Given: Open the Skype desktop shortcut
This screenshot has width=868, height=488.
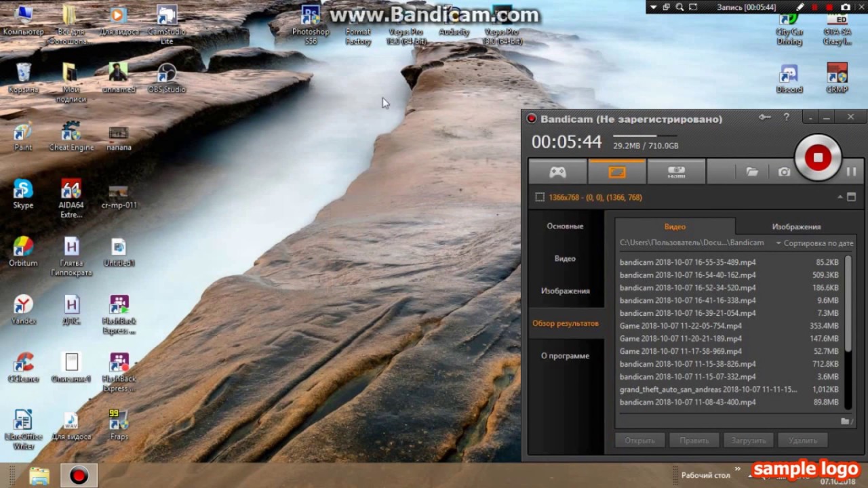Looking at the screenshot, I should 23,194.
